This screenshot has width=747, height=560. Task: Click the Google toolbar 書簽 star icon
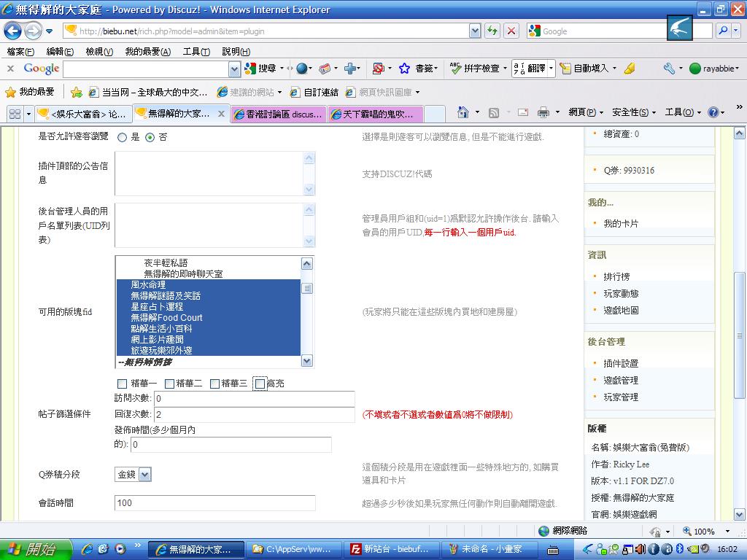point(404,68)
